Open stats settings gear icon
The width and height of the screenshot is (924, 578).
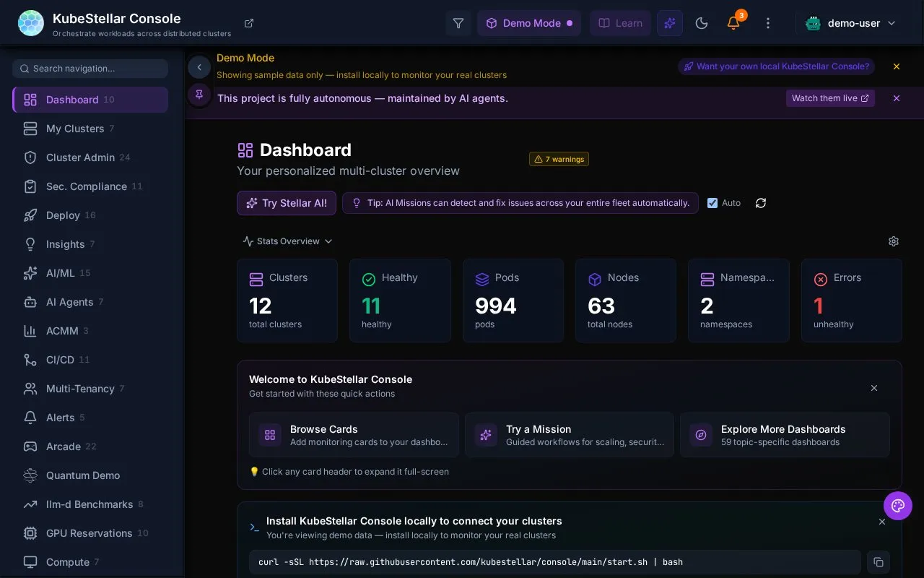(x=894, y=241)
